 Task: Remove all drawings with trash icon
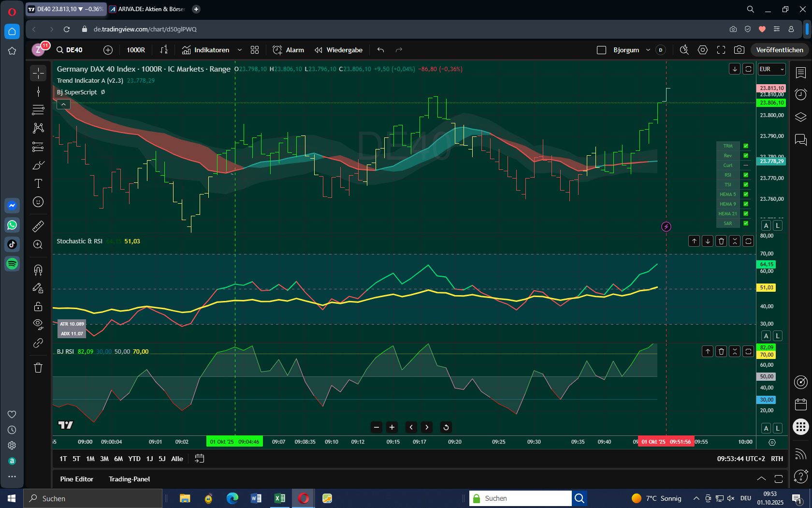[x=38, y=368]
